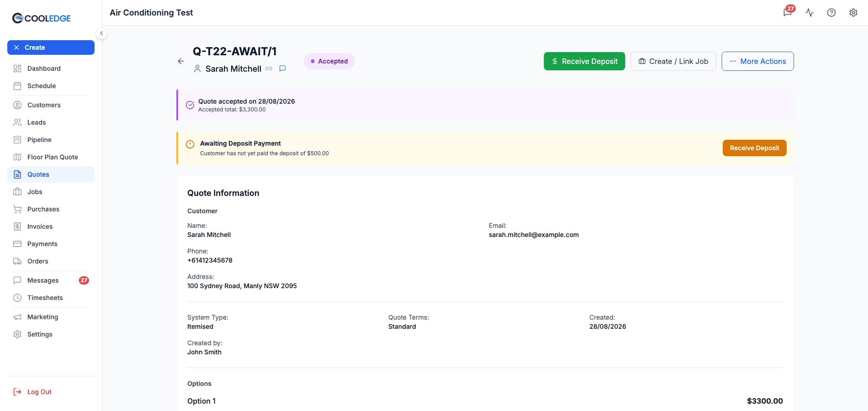The height and width of the screenshot is (411, 868).
Task: Open Invoices from the sidebar
Action: coord(51,227)
